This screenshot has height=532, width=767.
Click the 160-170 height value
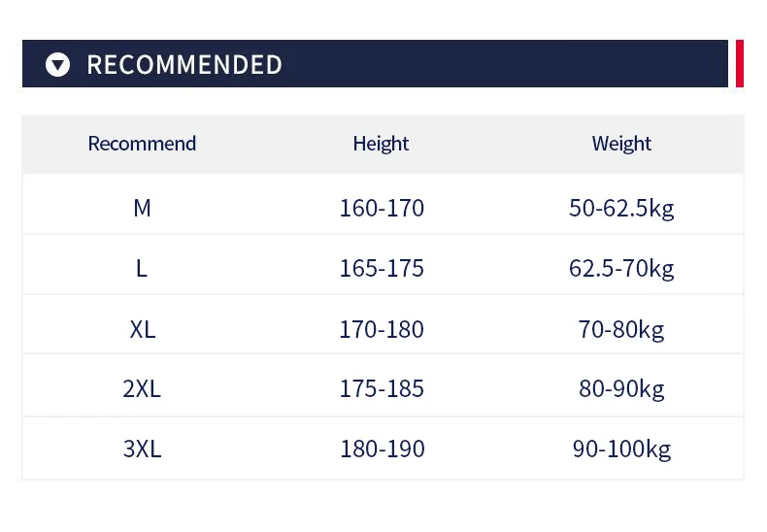(x=382, y=208)
